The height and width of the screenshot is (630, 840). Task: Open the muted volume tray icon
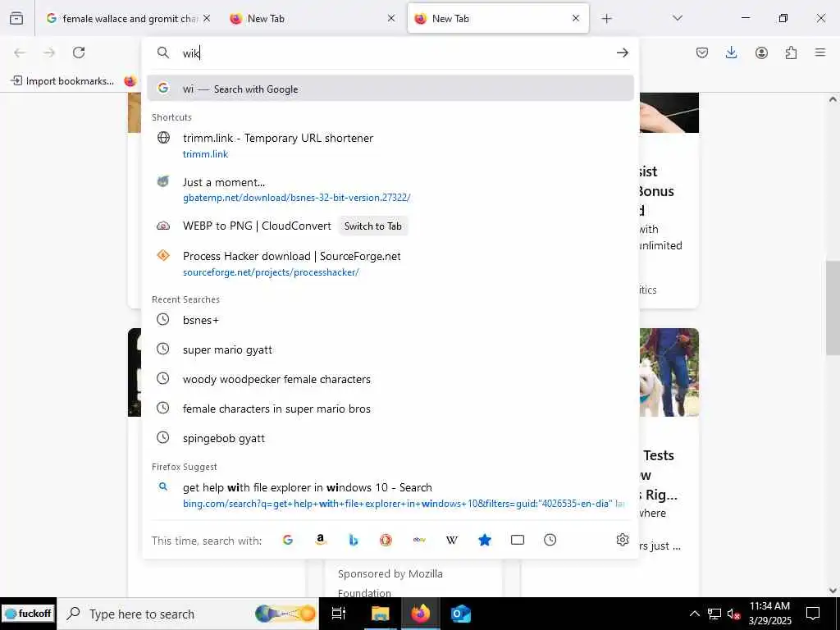(x=733, y=614)
